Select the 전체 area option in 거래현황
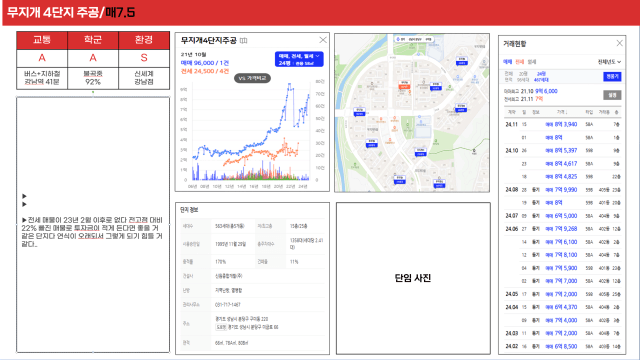The width and height of the screenshot is (640, 360). [x=508, y=74]
